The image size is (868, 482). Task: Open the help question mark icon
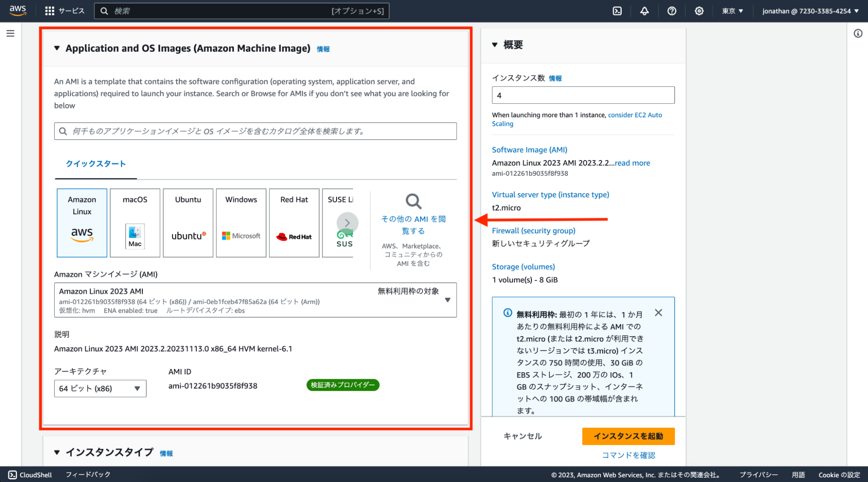672,11
